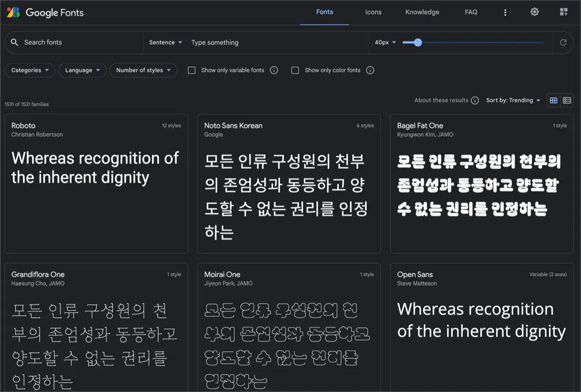This screenshot has height=392, width=581.
Task: Open the settings gear
Action: click(535, 12)
